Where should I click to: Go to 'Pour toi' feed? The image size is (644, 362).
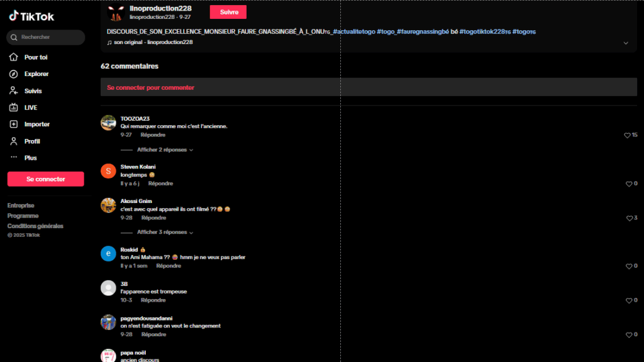[x=36, y=57]
